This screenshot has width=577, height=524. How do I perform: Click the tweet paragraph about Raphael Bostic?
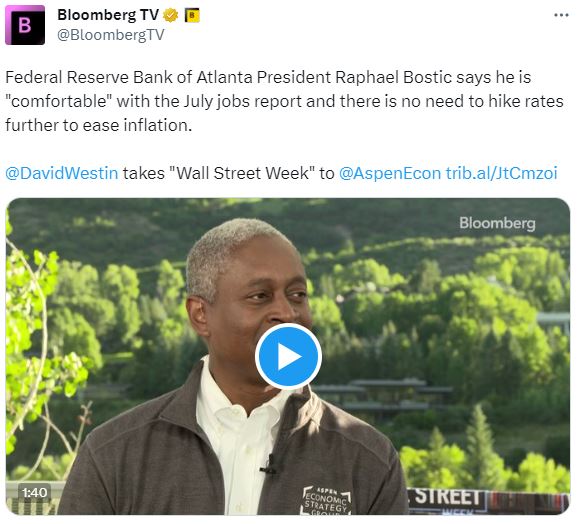[x=284, y=101]
